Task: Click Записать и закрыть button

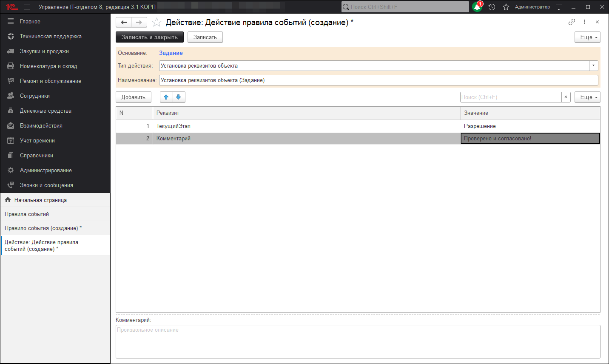Action: coord(150,37)
